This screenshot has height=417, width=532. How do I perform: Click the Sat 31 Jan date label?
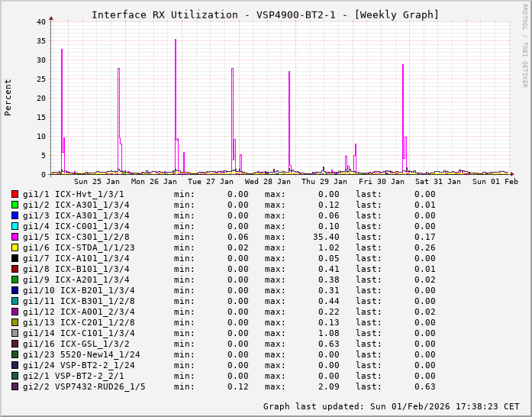(x=438, y=182)
